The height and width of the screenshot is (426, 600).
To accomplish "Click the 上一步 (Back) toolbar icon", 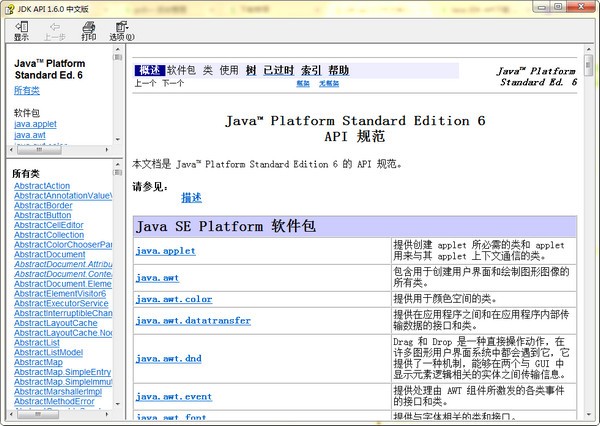I will [x=54, y=31].
